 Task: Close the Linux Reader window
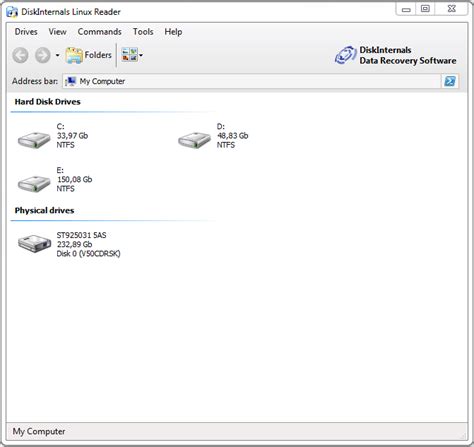[x=451, y=9]
